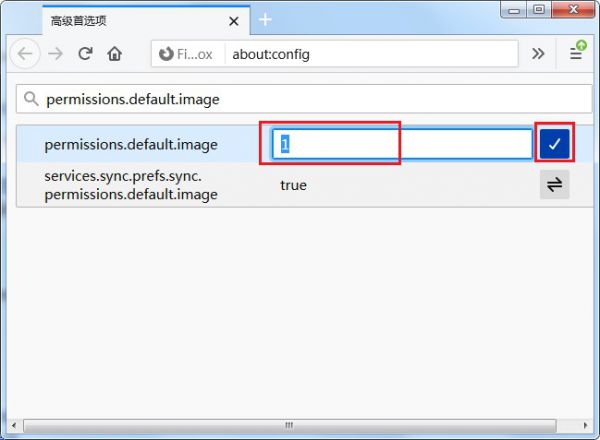Screen dimensions: 600x440
Task: Click the services.sync.prefs.sync preference name
Action: click(131, 185)
